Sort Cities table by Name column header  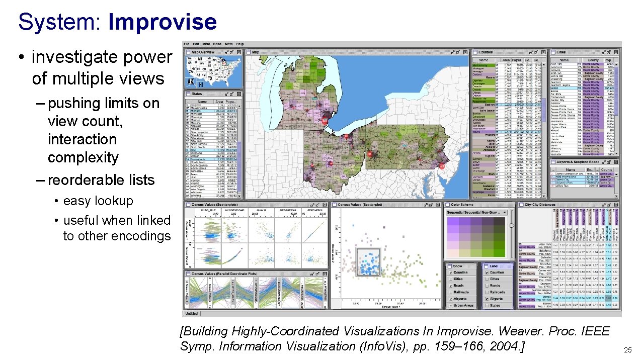564,60
